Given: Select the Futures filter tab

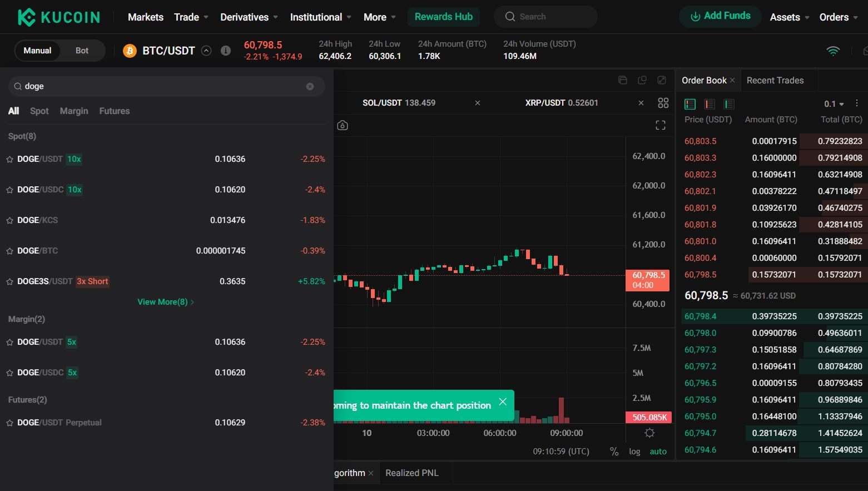Looking at the screenshot, I should click(x=115, y=111).
